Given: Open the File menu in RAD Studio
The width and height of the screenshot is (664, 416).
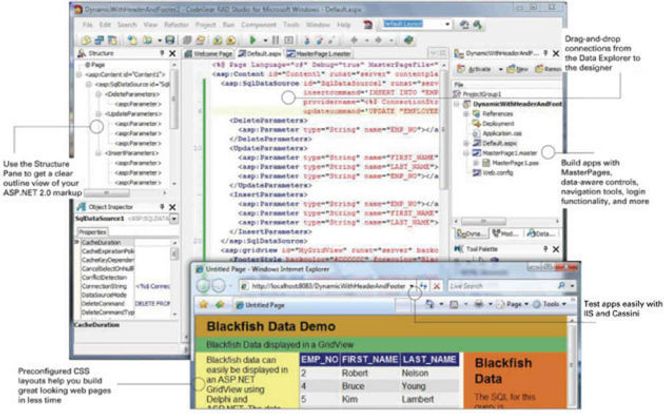Looking at the screenshot, I should (87, 25).
